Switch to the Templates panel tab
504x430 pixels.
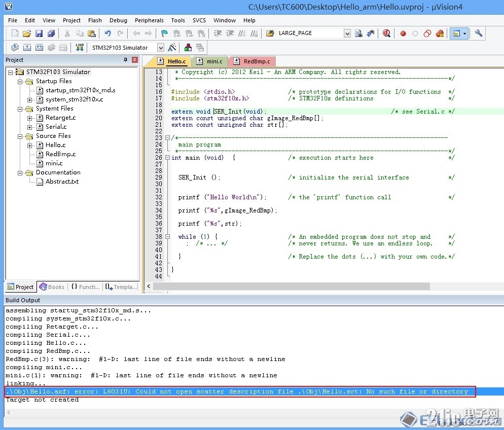121,286
